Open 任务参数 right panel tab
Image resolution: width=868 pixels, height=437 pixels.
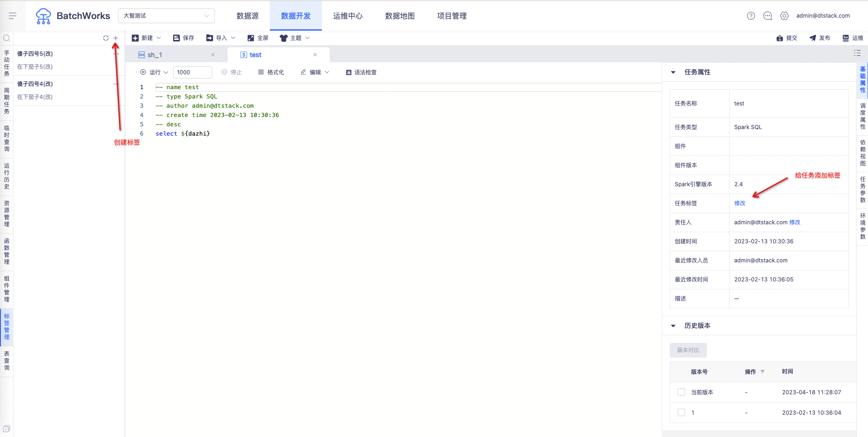point(862,189)
